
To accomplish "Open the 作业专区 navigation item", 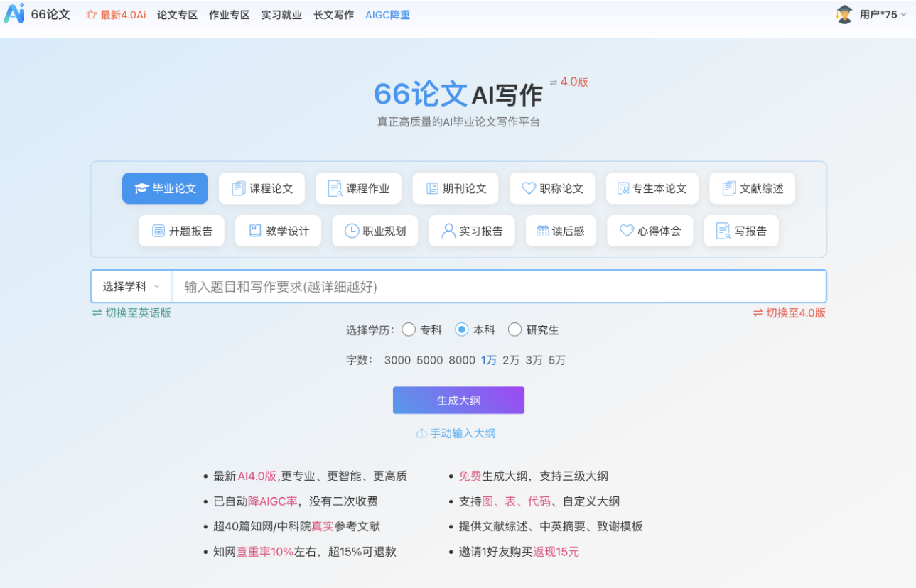I will (230, 14).
